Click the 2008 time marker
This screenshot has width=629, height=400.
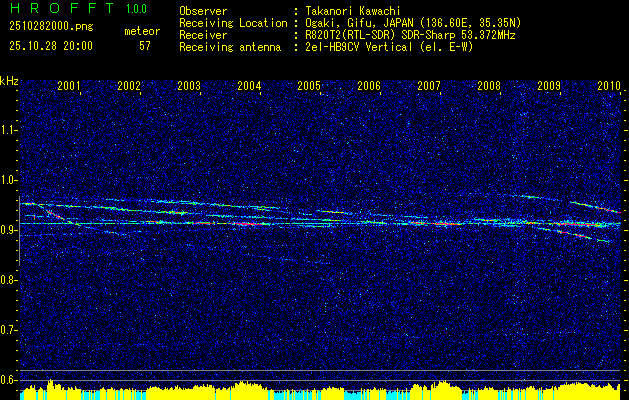click(x=489, y=85)
